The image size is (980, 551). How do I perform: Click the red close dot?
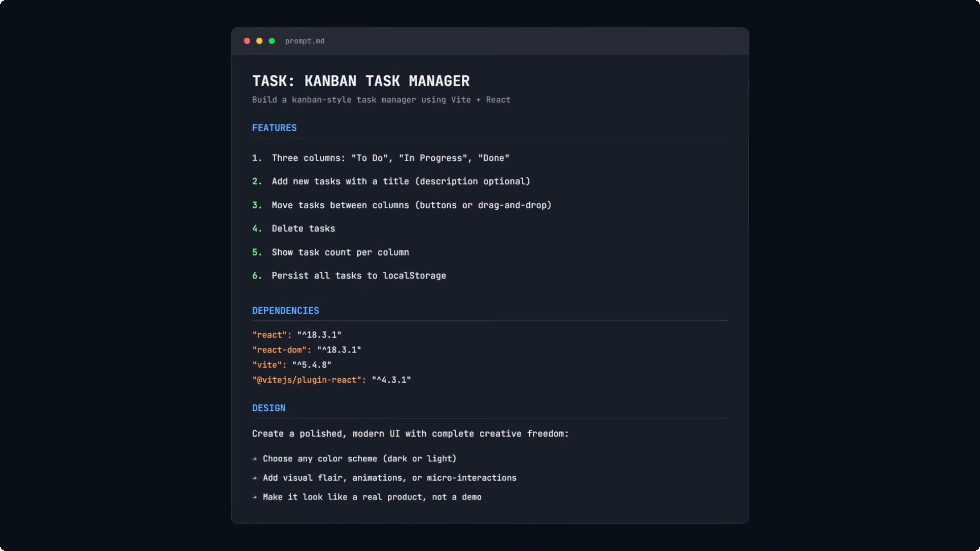click(x=247, y=41)
